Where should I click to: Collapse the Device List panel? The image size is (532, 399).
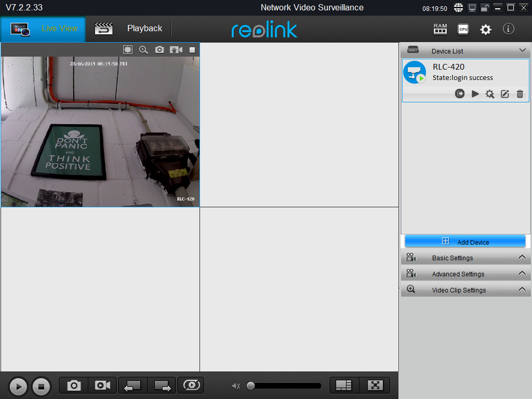point(522,50)
